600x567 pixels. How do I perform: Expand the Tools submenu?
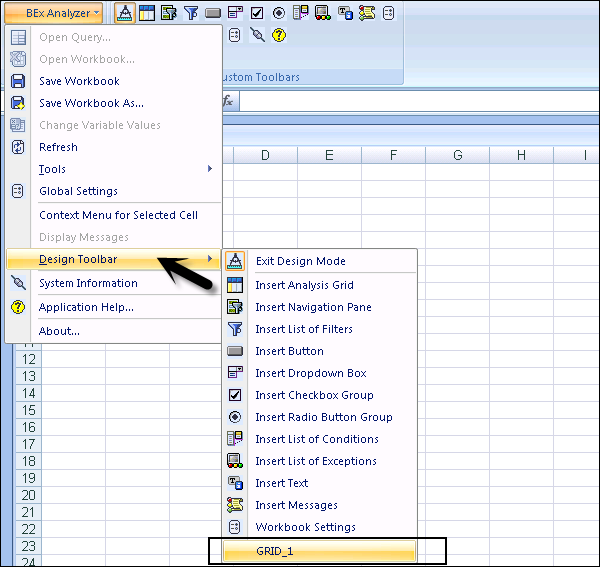pos(52,169)
